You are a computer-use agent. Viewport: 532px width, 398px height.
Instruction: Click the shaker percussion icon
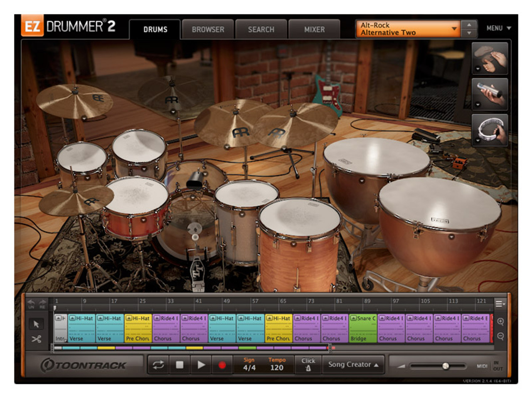tap(490, 94)
